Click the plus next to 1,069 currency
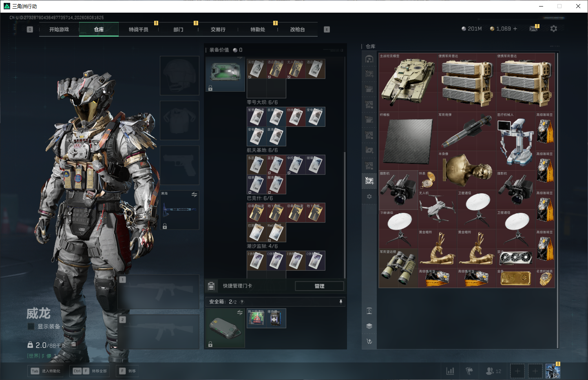588x380 pixels. 515,29
